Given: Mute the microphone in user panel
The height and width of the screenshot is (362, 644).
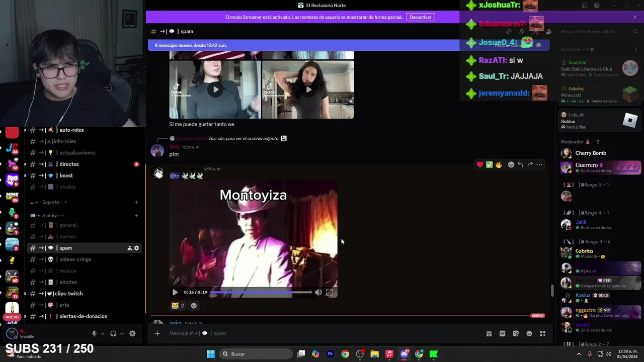Looking at the screenshot, I should (x=94, y=333).
